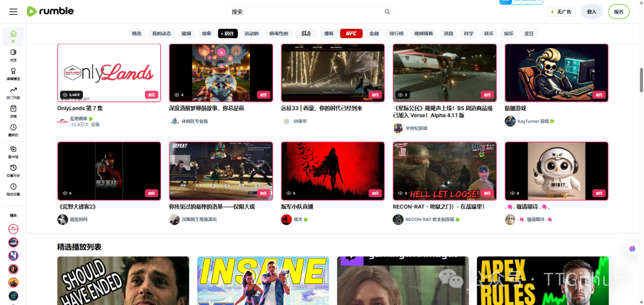Open APEX RULES playlist thumbnail
The width and height of the screenshot is (644, 305).
543,281
